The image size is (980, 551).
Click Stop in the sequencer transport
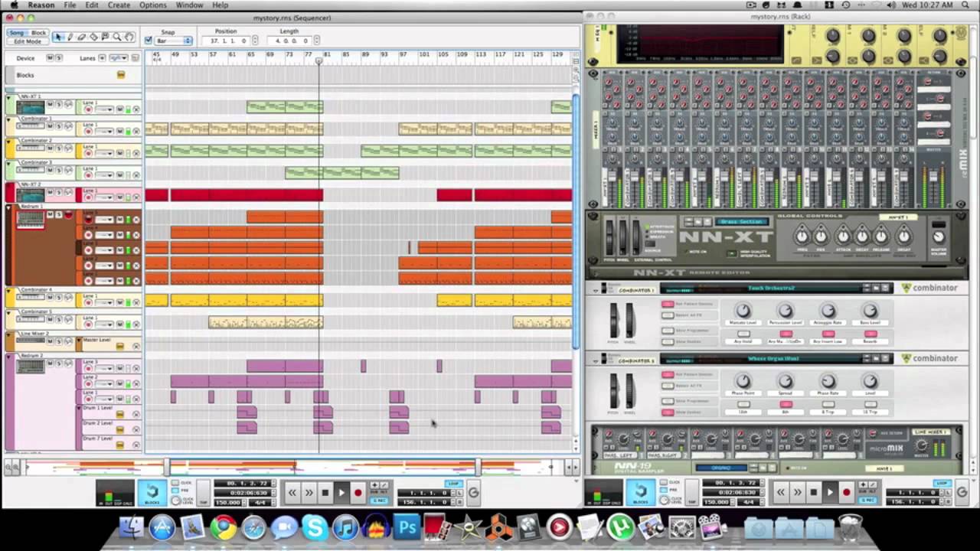tap(325, 493)
